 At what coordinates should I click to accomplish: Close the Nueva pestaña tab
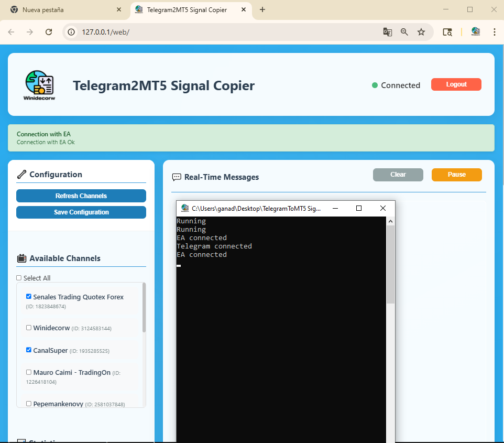[119, 9]
